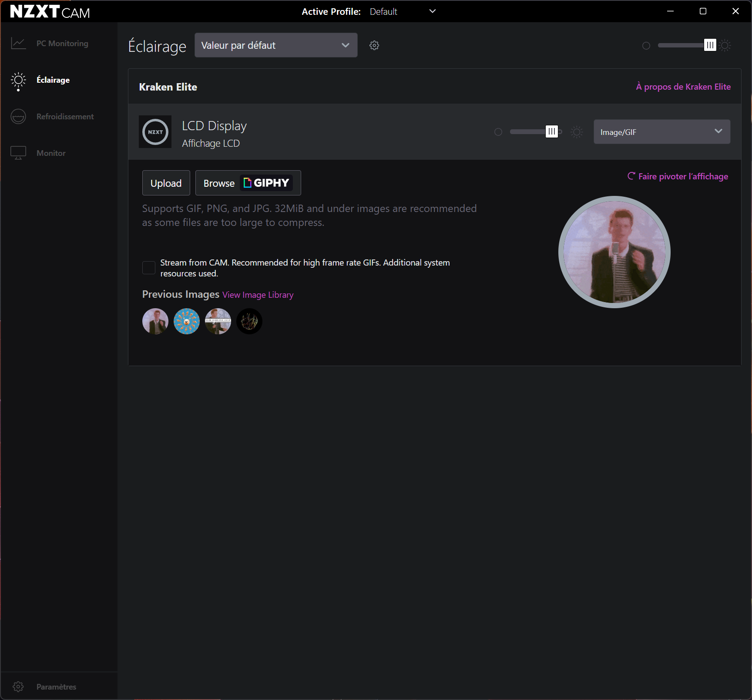Open the Valeur par défaut preset dropdown
This screenshot has height=700, width=752.
click(276, 45)
